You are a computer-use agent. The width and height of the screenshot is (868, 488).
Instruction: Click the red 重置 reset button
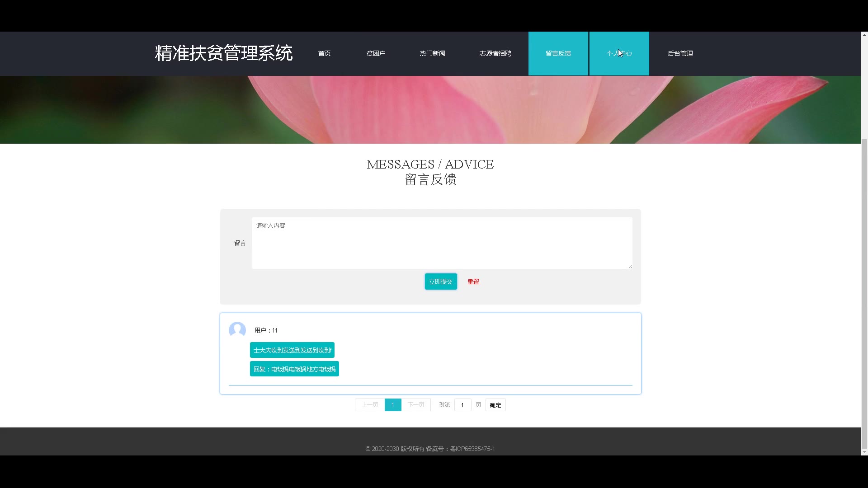click(473, 282)
